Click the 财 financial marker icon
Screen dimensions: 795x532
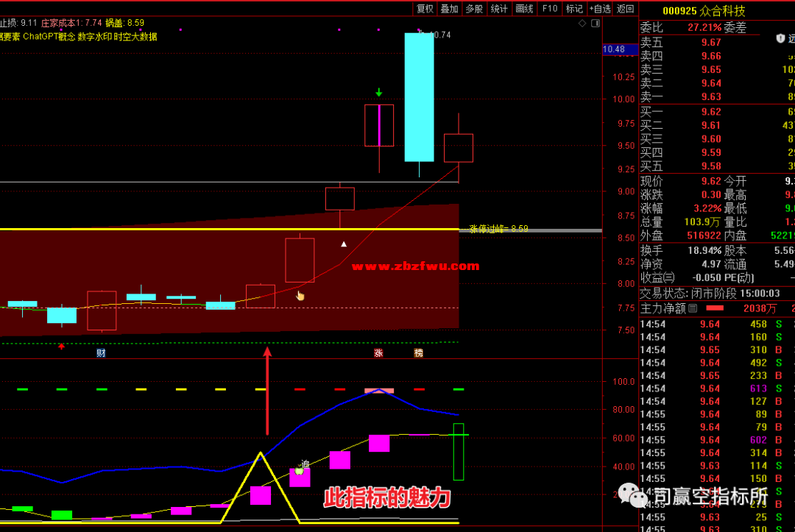(101, 353)
